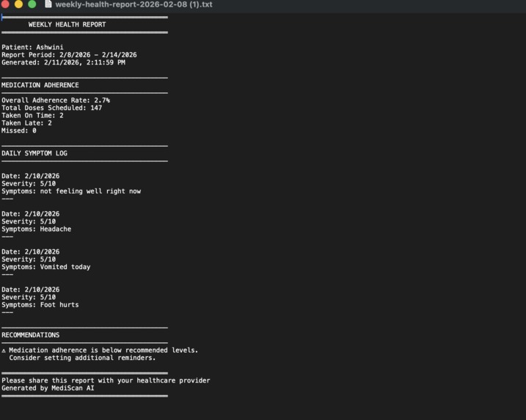Screen dimensions: 526x420
Task: Click Date line above Foot hurts entry
Action: (x=31, y=290)
